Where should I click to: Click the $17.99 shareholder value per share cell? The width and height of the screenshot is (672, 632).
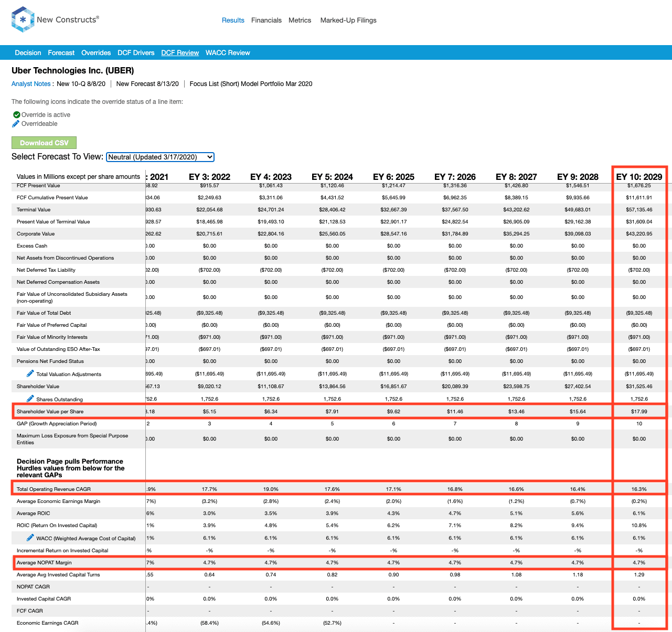click(x=639, y=412)
